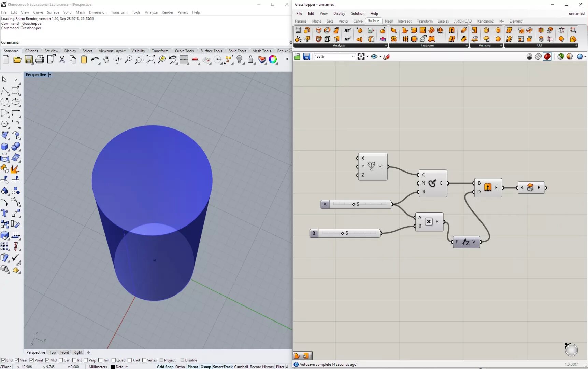Enable the Perp osnap checkbox
The image size is (588, 369).
tap(86, 360)
